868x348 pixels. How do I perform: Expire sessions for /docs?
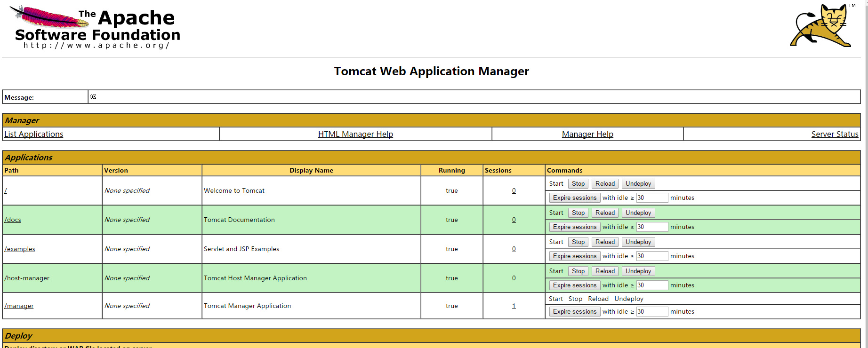coord(575,227)
